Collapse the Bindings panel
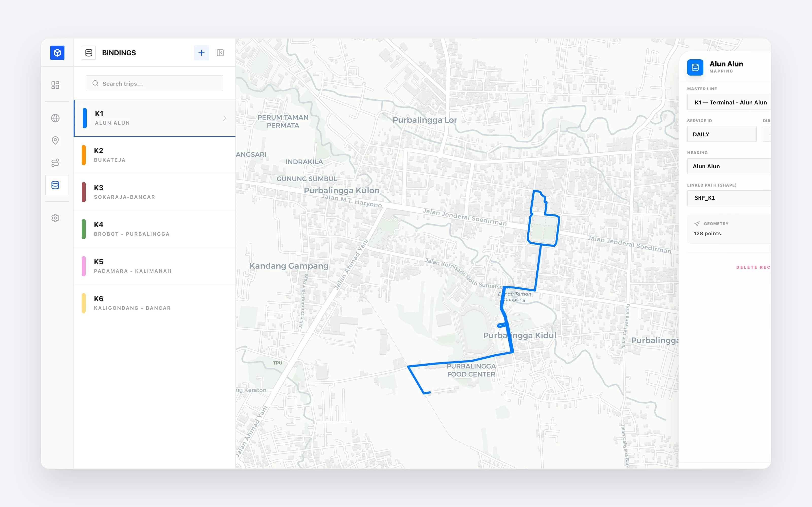Viewport: 812px width, 507px height. [220, 53]
